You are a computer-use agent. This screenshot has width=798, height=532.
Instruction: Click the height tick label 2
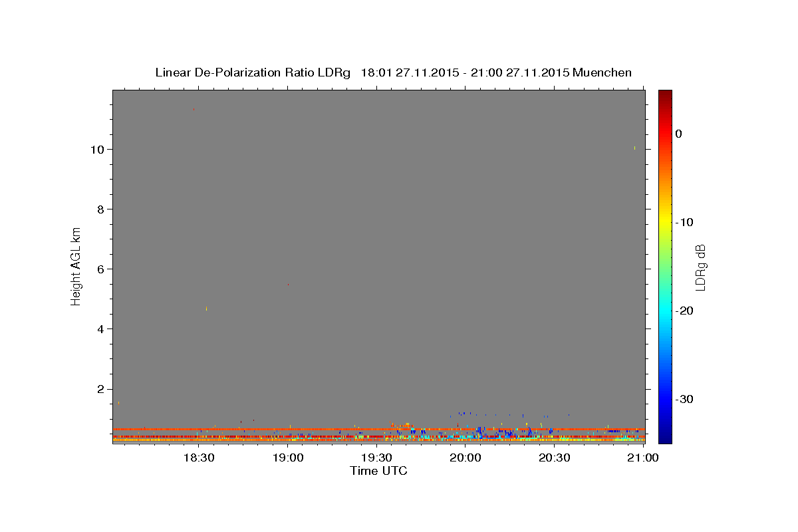(102, 389)
